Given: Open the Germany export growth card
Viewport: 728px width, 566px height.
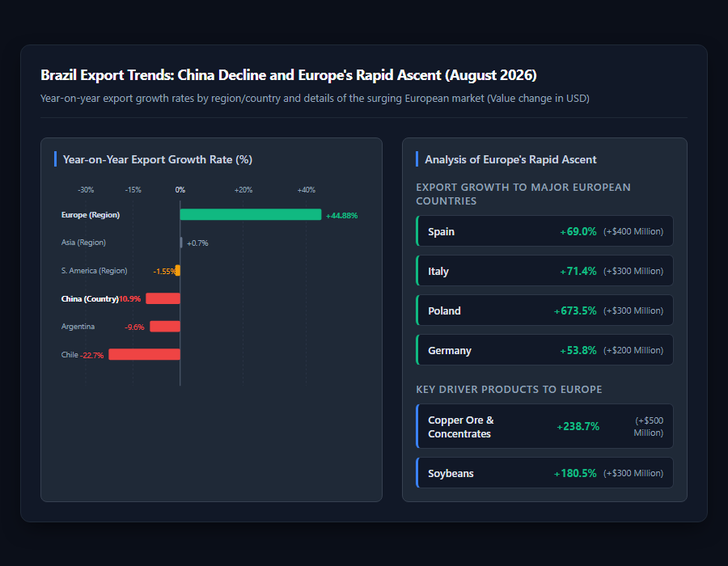Looking at the screenshot, I should click(x=544, y=350).
